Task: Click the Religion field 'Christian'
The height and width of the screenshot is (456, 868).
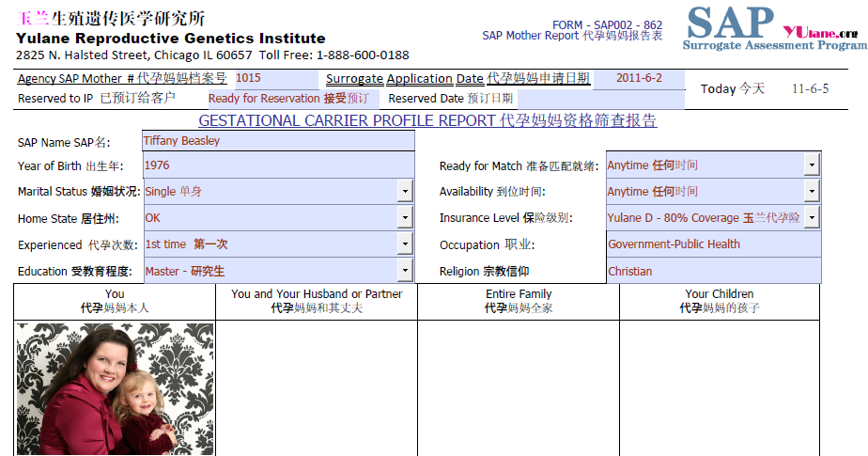Action: pyautogui.click(x=714, y=271)
